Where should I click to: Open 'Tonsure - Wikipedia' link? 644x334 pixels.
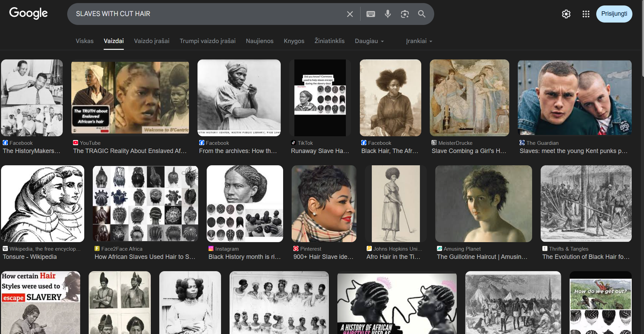(30, 257)
